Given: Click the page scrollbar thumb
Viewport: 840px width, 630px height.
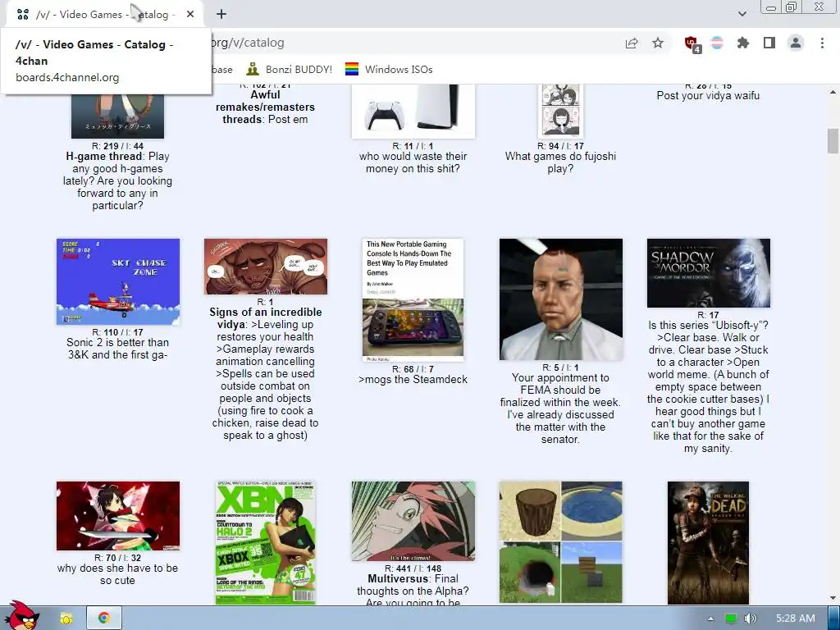Looking at the screenshot, I should 833,141.
